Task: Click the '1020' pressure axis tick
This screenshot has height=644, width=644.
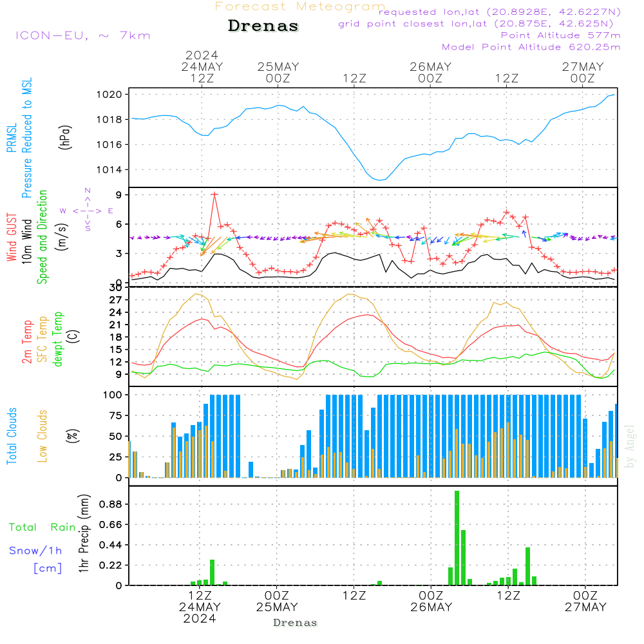Action: [x=109, y=95]
